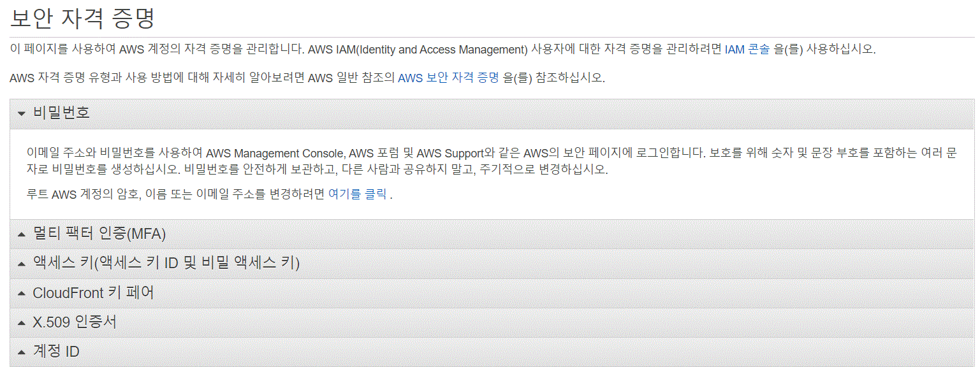
Task: Click the 멀티 팩터 인증(MFA) header title
Action: [x=99, y=234]
